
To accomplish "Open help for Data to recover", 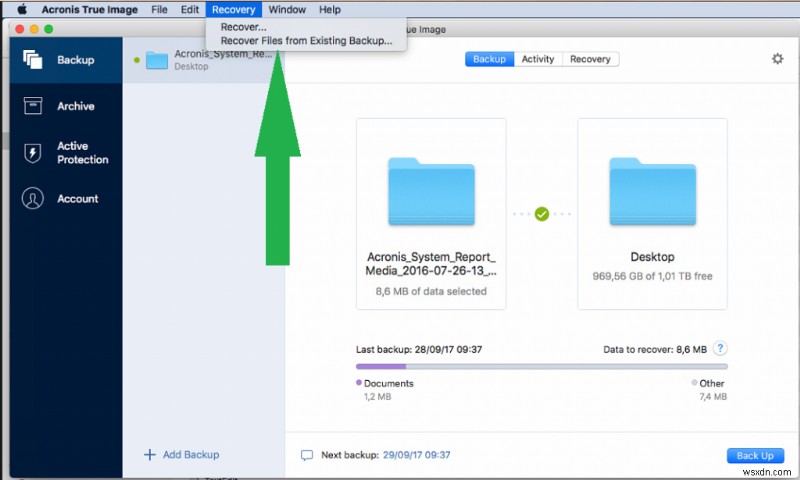I will tap(720, 348).
